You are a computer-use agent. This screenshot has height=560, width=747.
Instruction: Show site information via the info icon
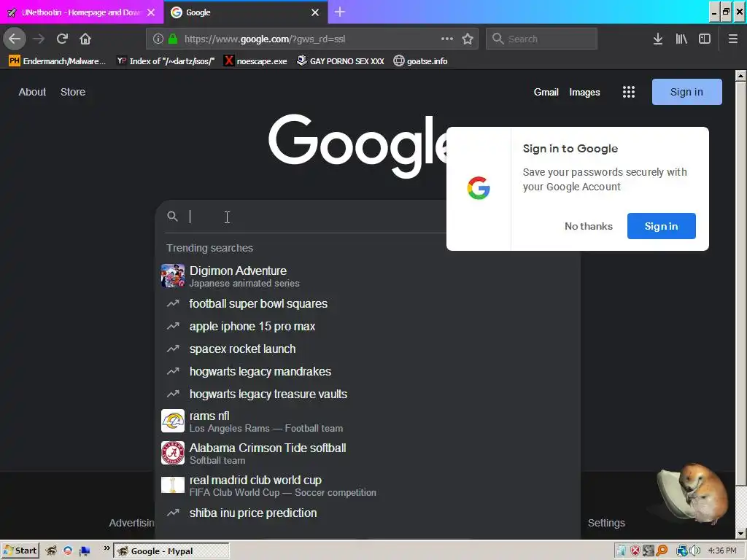coord(158,39)
